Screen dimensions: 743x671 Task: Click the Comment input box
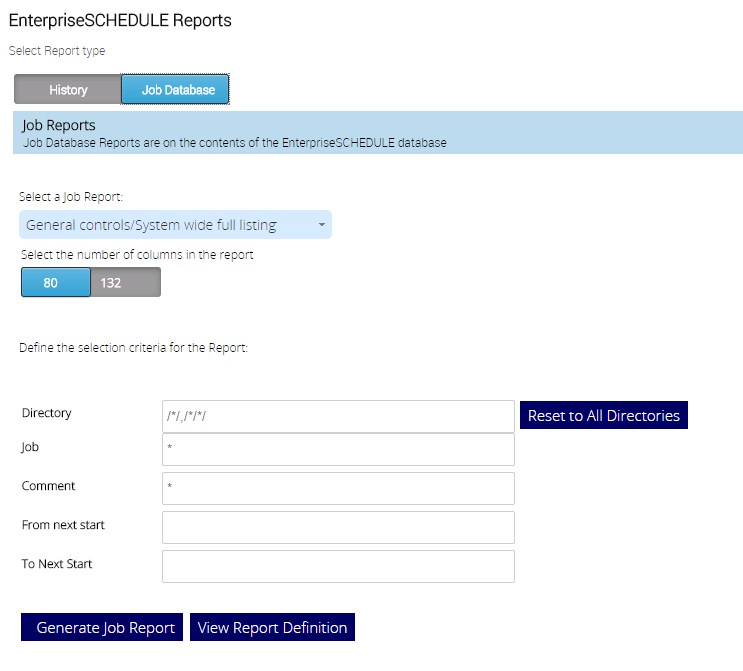[x=338, y=488]
